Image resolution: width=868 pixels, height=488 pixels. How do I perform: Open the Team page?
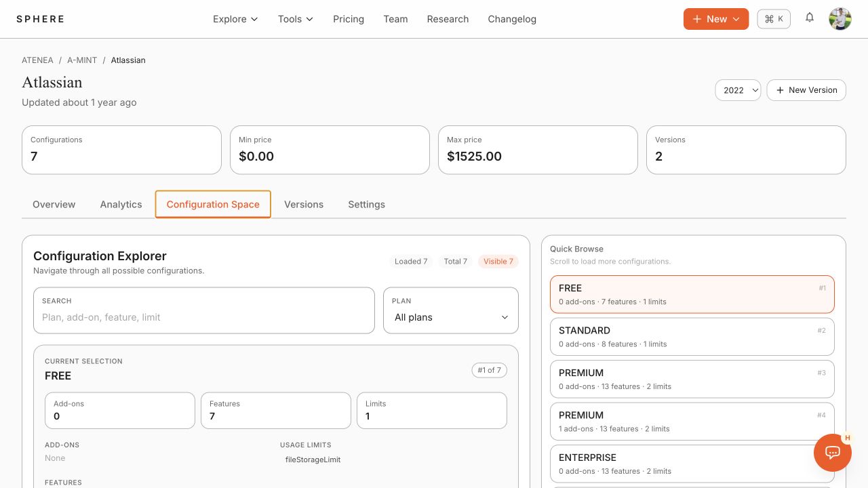(395, 19)
